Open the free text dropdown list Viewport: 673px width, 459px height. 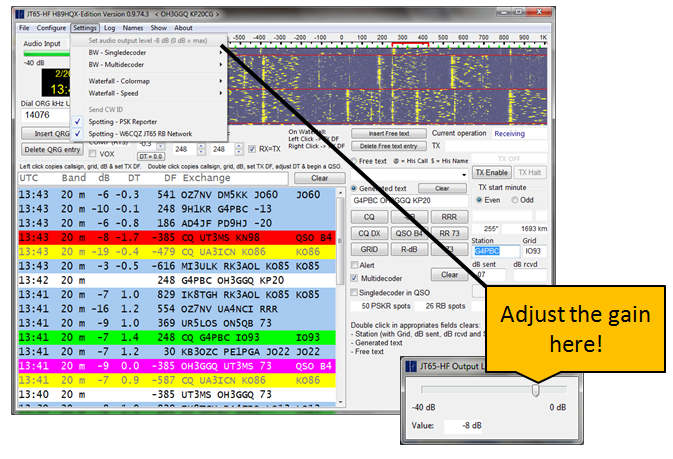point(464,175)
